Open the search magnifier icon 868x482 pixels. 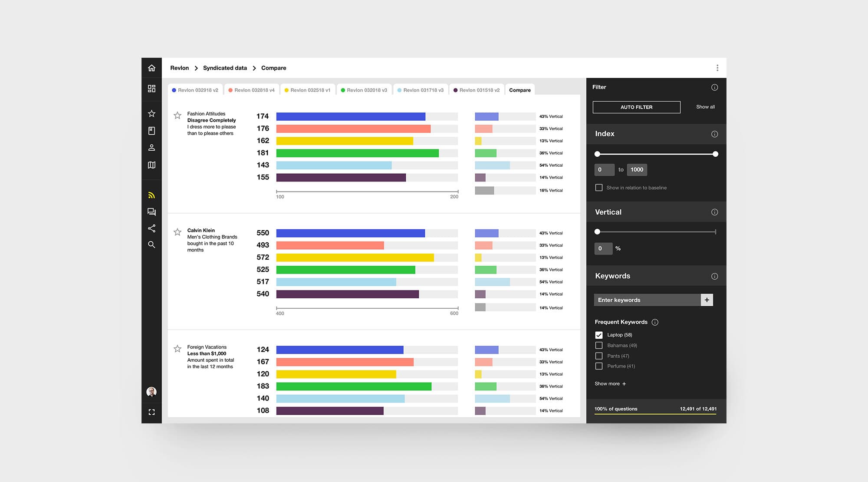pyautogui.click(x=151, y=244)
